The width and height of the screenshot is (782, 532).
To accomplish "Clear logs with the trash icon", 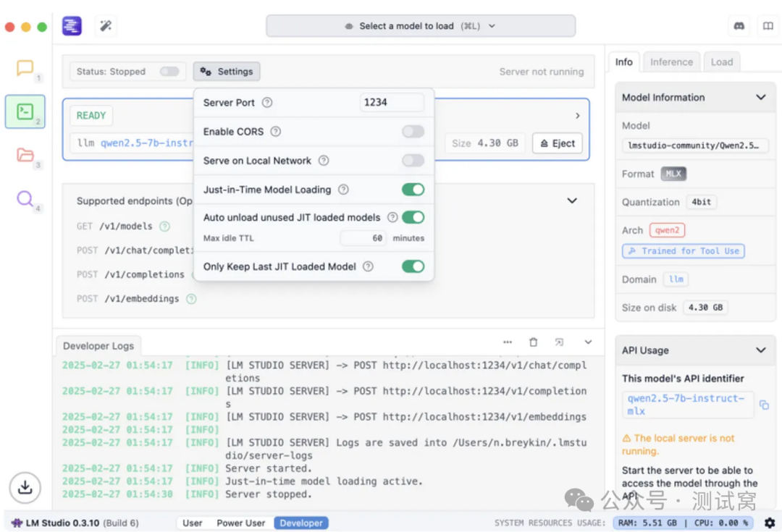I will (x=533, y=342).
